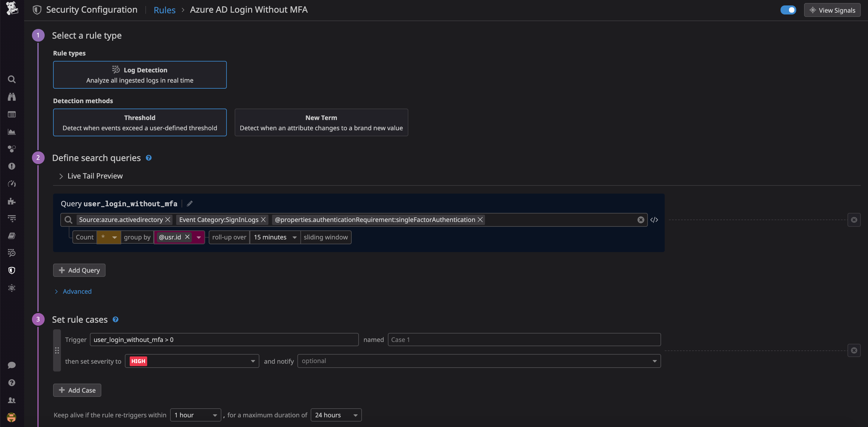Open the keep-alive dropdown showing 1 hour

tap(195, 415)
